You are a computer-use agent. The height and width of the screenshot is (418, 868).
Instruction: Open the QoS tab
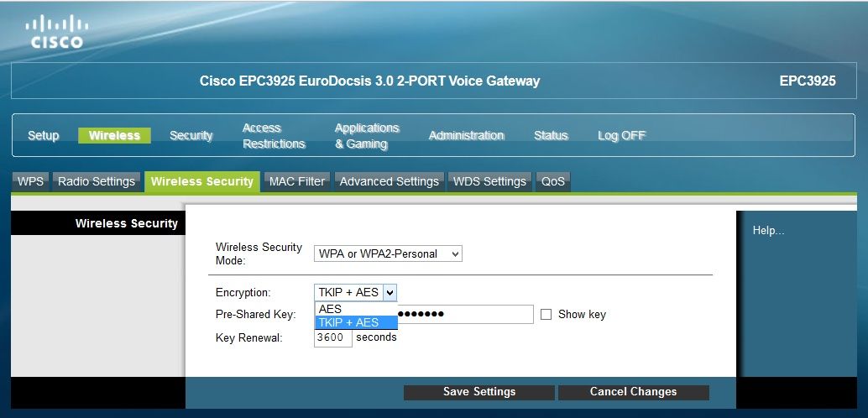pyautogui.click(x=552, y=181)
